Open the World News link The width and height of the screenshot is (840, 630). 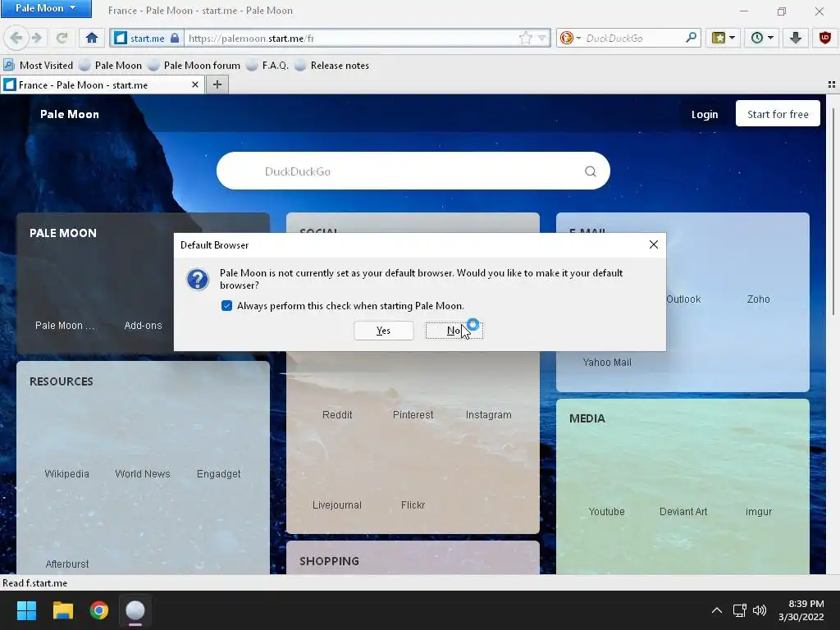[143, 473]
